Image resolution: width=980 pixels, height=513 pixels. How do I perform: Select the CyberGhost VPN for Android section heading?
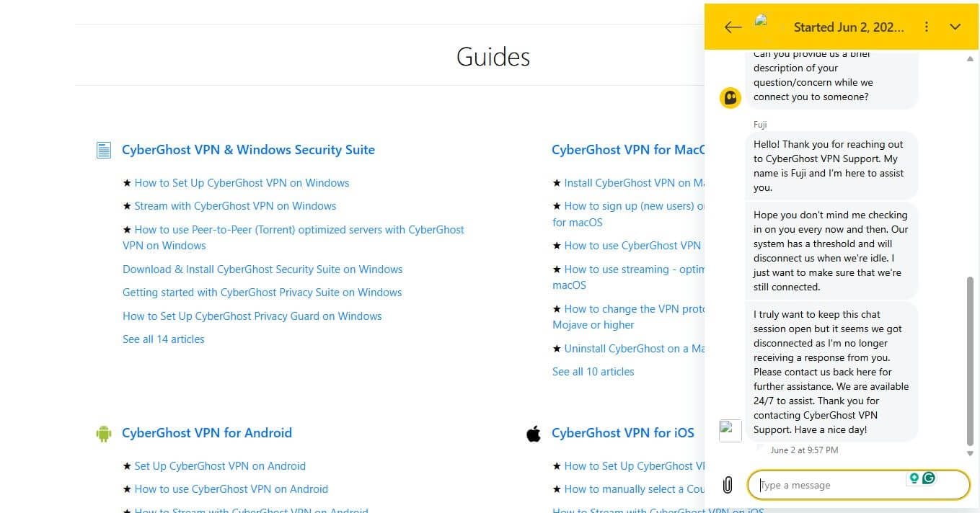click(x=207, y=433)
